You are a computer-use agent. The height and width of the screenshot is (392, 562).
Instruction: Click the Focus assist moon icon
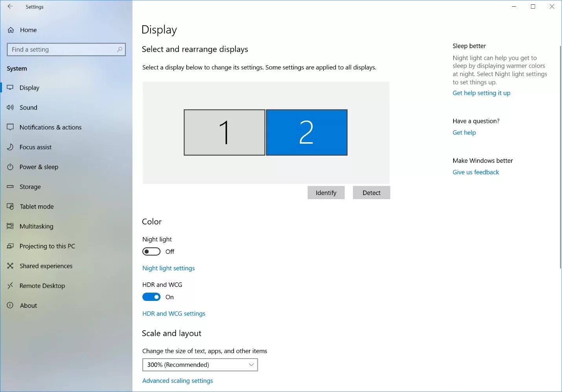point(10,147)
